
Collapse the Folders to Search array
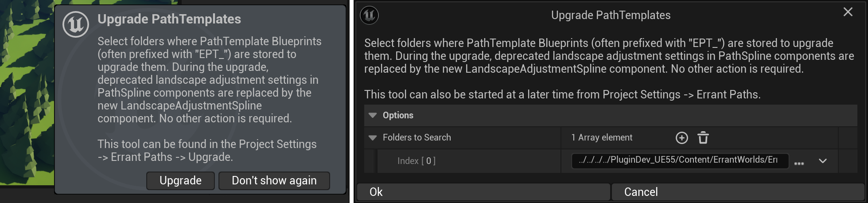pos(373,138)
